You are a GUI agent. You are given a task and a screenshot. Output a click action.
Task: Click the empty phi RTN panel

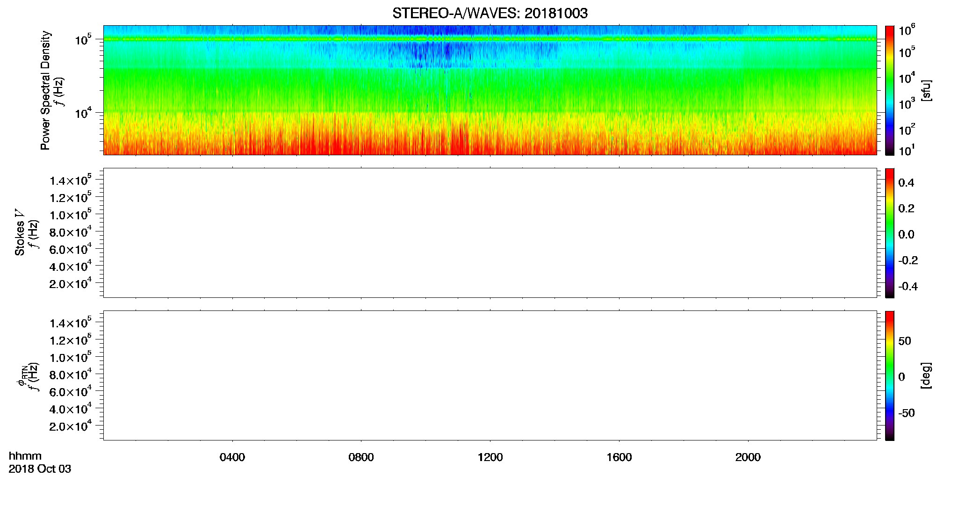click(490, 375)
